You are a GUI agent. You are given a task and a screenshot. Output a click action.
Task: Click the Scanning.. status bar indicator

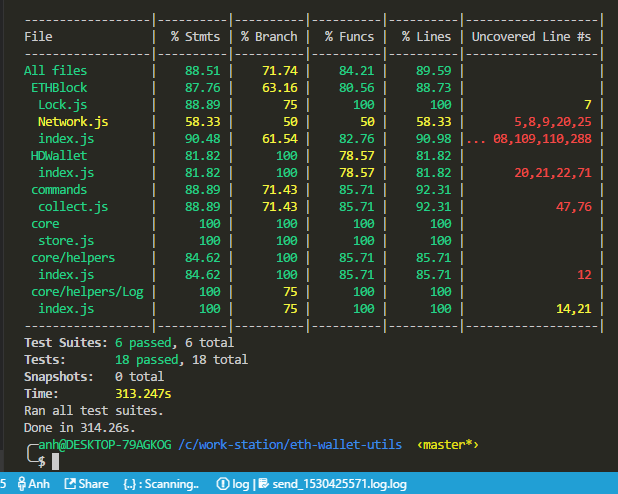pyautogui.click(x=161, y=484)
